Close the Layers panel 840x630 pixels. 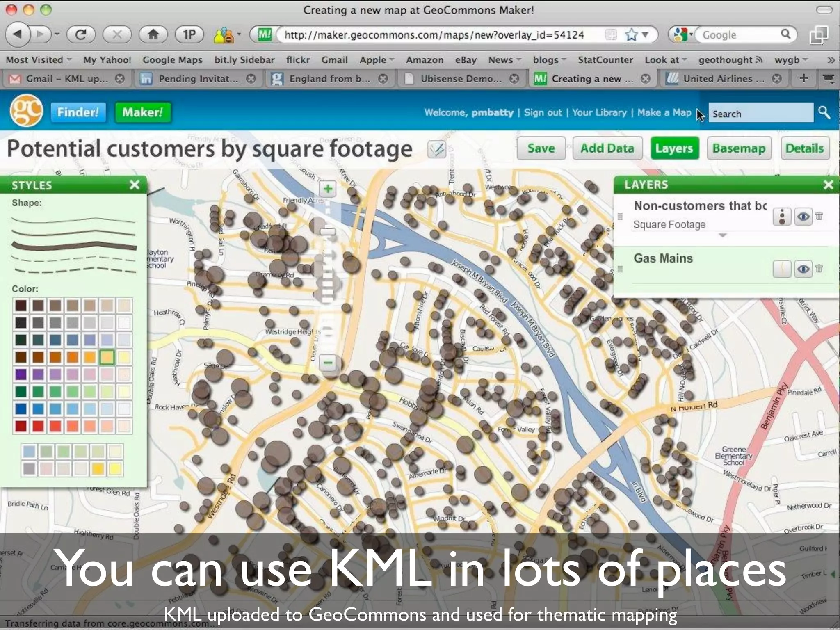click(829, 185)
